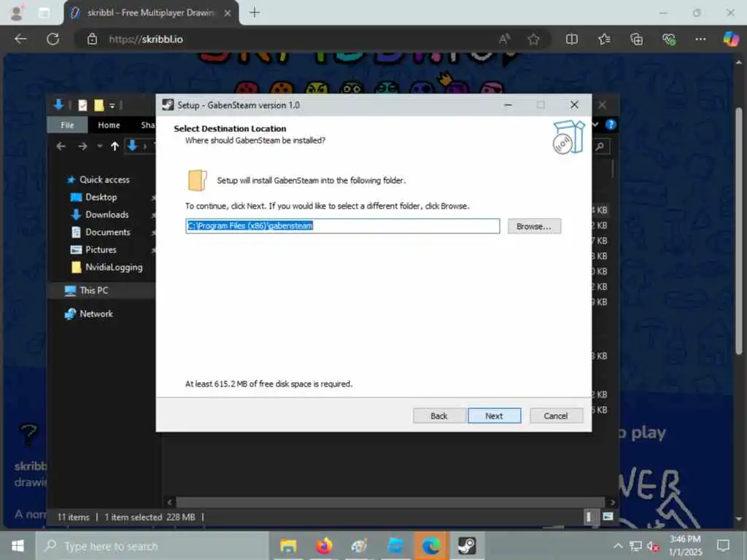
Task: Go back in File Explorer navigation
Action: [x=61, y=146]
